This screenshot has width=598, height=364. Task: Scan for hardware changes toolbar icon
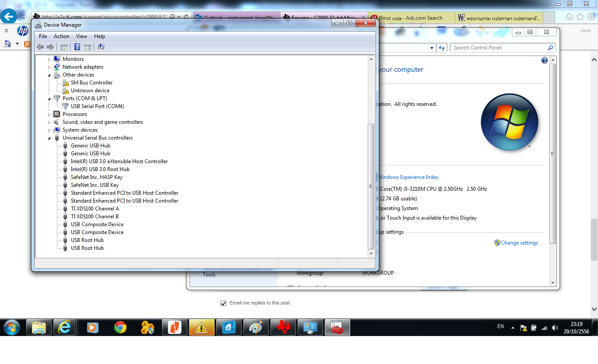point(101,47)
